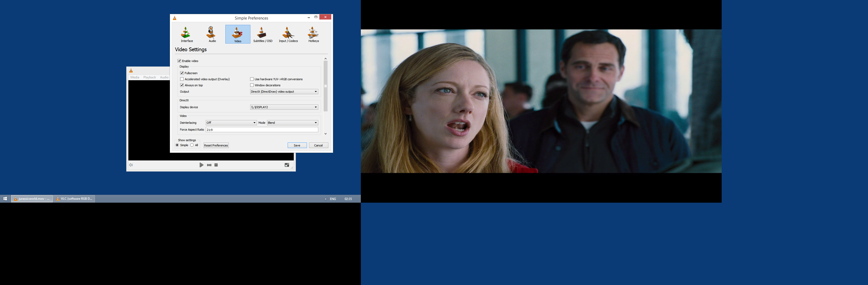This screenshot has width=868, height=285.
Task: Open the Deinterlacing dropdown
Action: click(x=231, y=123)
